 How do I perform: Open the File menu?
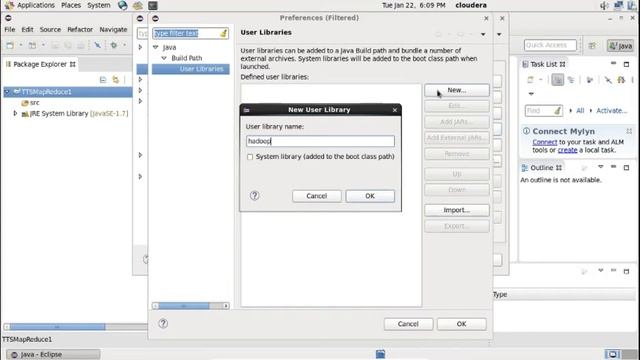(x=9, y=29)
